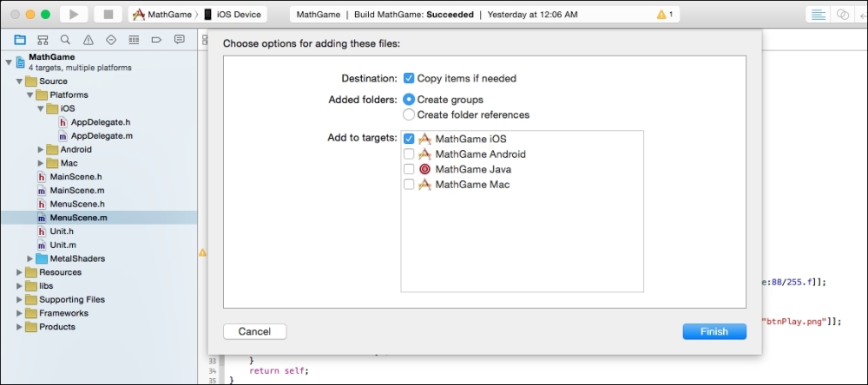Click the Finish button

[x=713, y=331]
